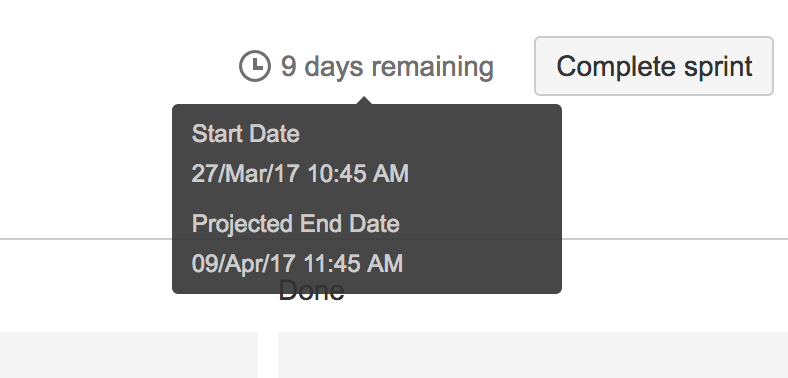Click the empty Done column area
The image size is (788, 378).
click(x=533, y=355)
